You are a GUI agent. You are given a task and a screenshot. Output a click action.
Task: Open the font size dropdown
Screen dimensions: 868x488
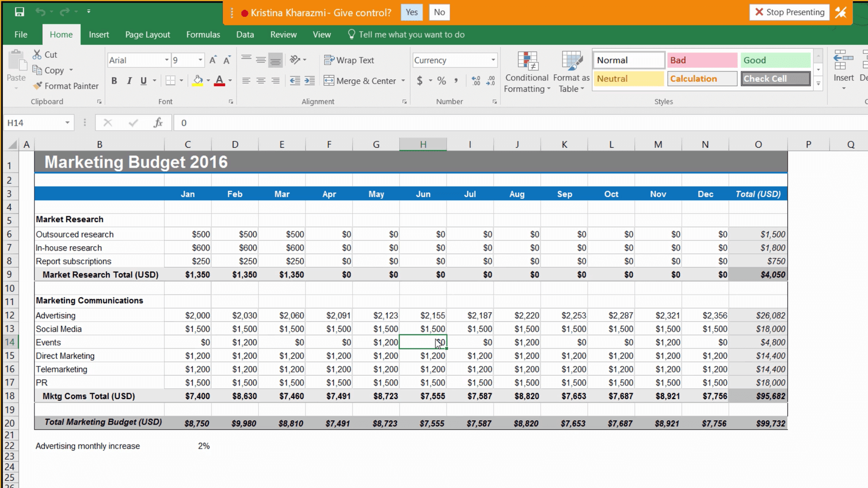tap(200, 60)
